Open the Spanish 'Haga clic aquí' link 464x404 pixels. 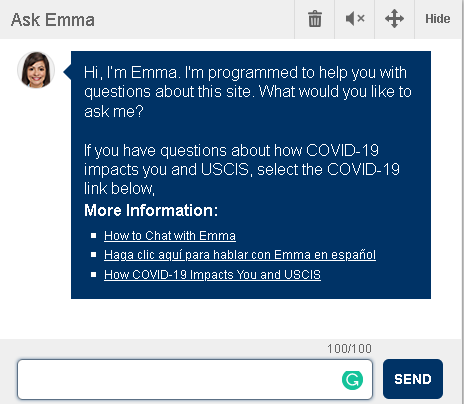pyautogui.click(x=240, y=255)
